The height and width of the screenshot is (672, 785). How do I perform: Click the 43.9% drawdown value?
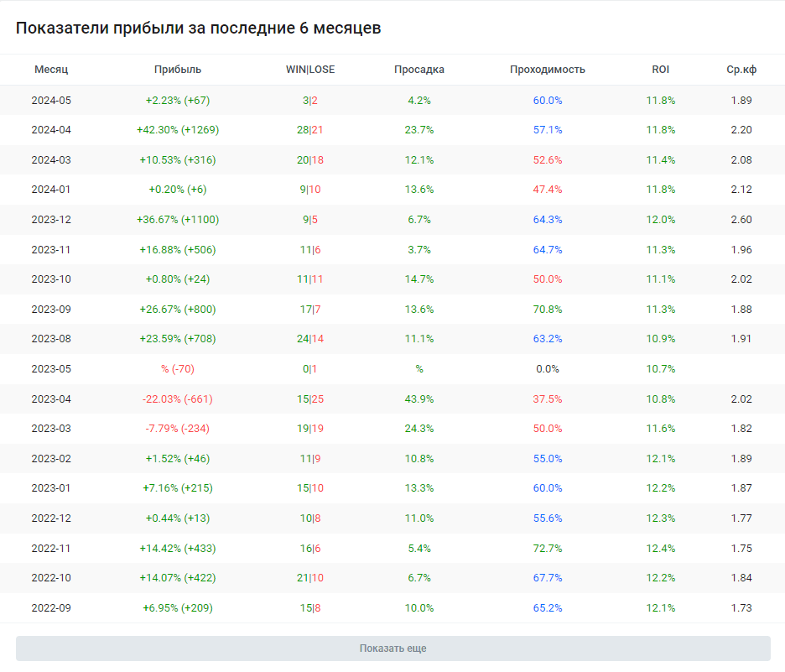(419, 399)
